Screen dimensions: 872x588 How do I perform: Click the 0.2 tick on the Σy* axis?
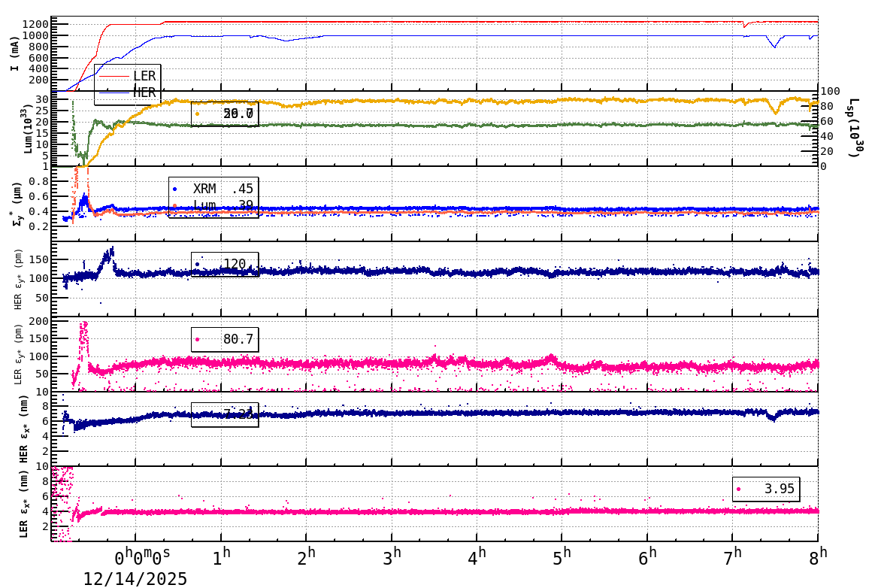[39, 226]
